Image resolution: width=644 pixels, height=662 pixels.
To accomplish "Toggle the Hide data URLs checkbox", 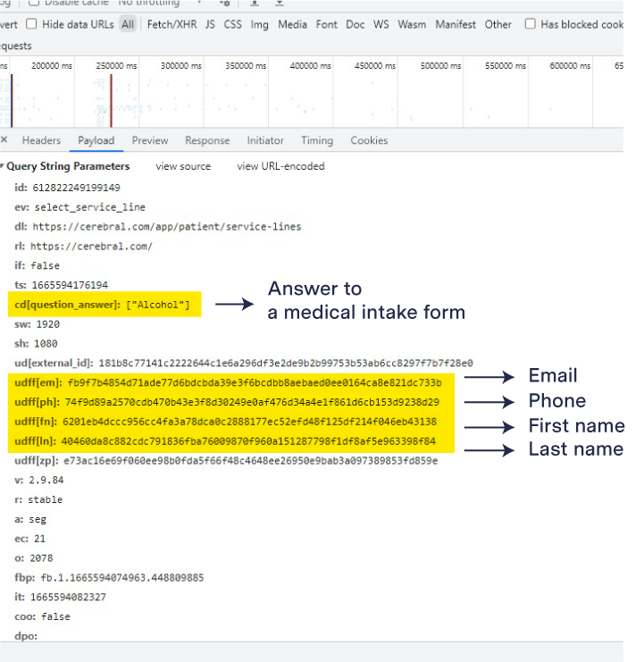I will 31,23.
